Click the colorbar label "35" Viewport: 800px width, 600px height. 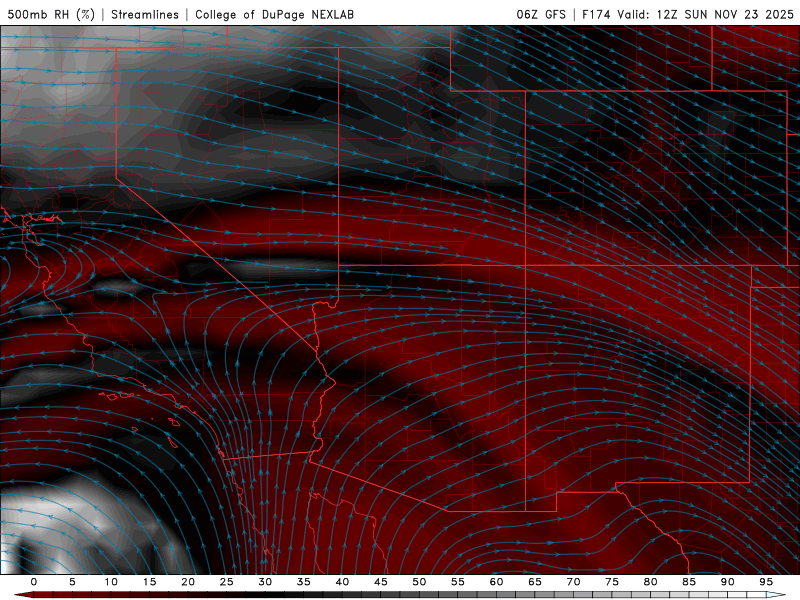click(303, 582)
